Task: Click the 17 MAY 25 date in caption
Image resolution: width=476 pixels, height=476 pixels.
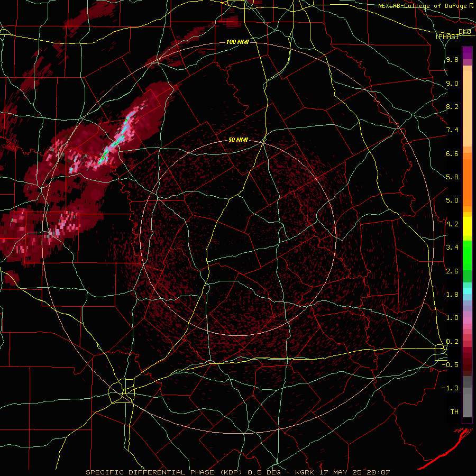Action: [340, 472]
